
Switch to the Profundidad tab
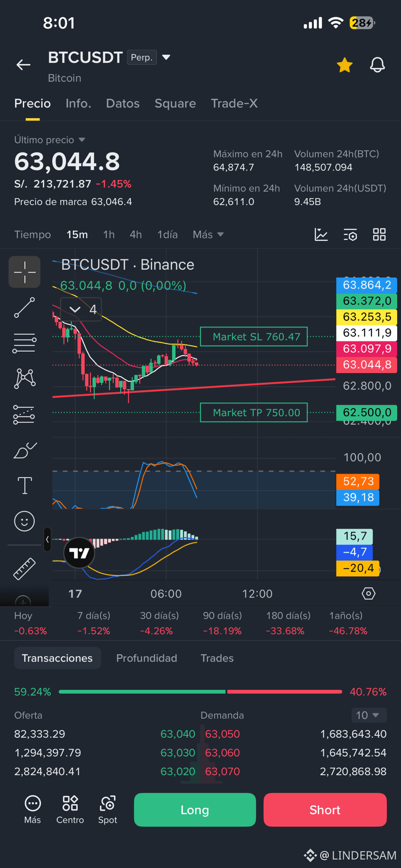pyautogui.click(x=146, y=658)
